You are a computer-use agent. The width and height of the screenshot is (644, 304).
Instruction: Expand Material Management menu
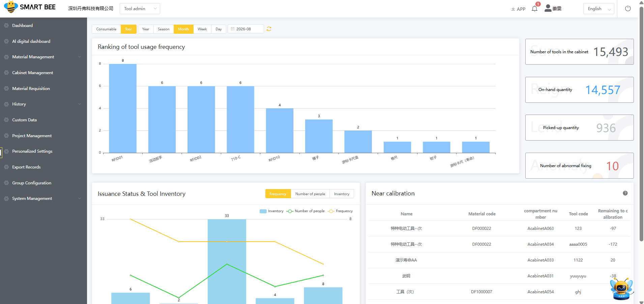pyautogui.click(x=43, y=57)
